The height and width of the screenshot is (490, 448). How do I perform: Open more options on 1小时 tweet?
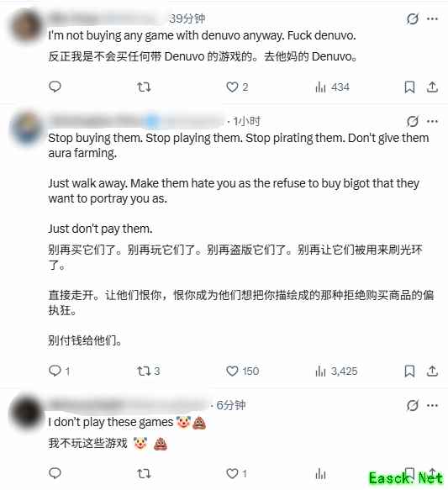tap(432, 121)
